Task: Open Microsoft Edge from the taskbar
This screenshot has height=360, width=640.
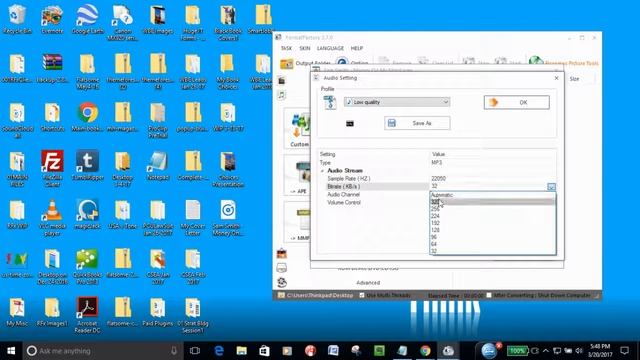Action: 219,351
